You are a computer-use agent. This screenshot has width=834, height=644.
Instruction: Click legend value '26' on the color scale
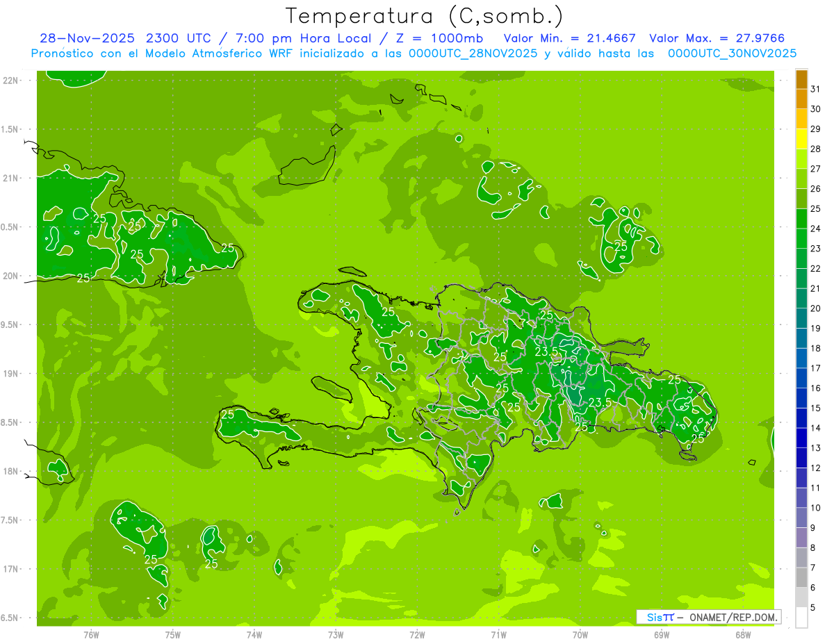(x=816, y=188)
